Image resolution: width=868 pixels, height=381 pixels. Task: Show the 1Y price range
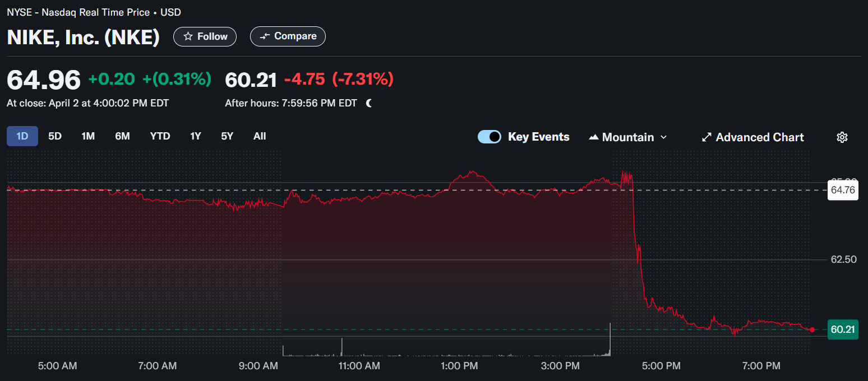[195, 136]
